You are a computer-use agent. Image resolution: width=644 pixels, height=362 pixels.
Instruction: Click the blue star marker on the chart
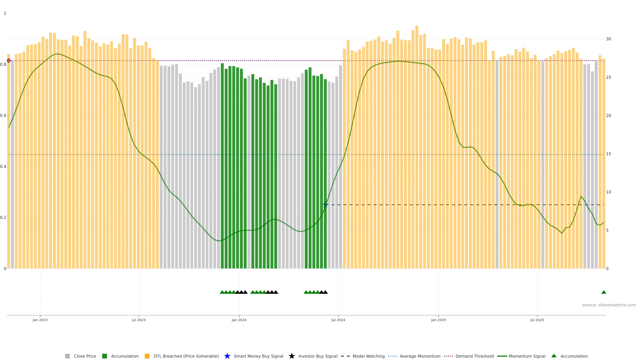click(325, 205)
